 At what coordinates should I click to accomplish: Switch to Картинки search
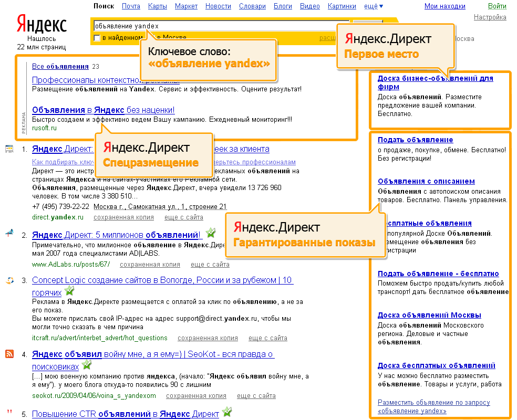pyautogui.click(x=342, y=6)
